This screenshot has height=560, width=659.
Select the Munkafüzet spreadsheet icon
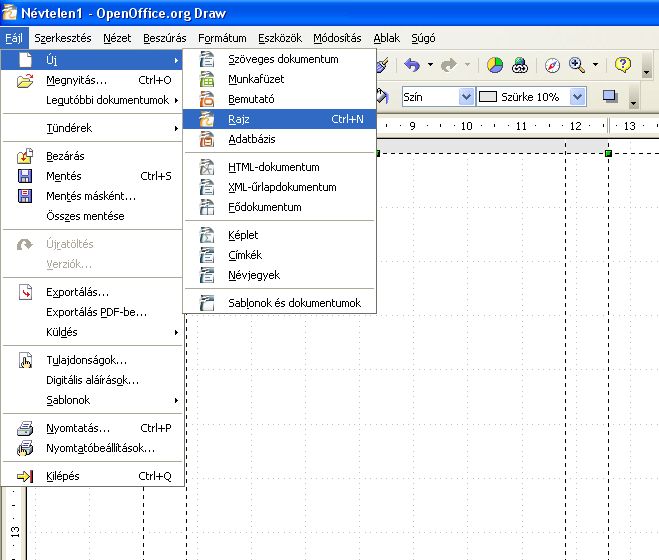click(206, 79)
